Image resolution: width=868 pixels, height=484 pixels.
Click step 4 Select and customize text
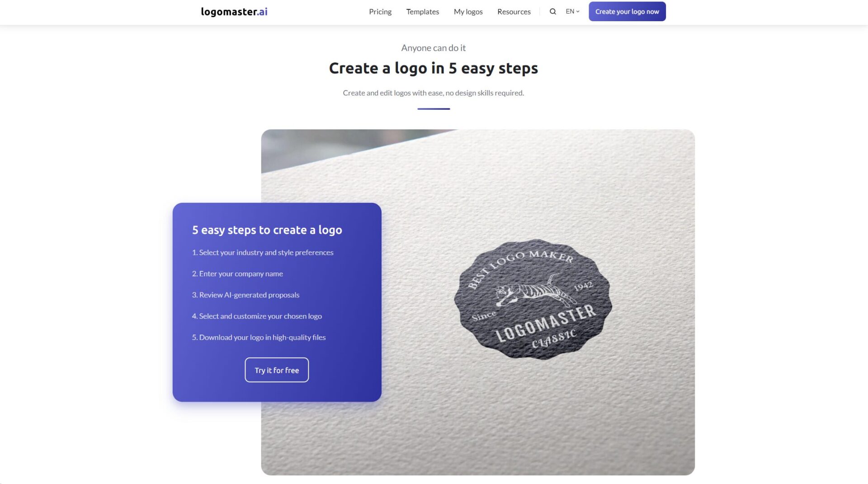(257, 316)
